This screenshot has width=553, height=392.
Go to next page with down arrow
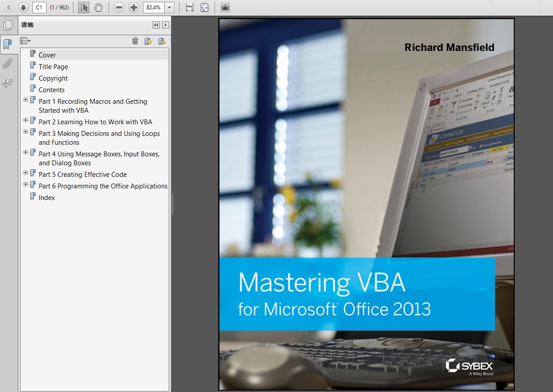[23, 7]
